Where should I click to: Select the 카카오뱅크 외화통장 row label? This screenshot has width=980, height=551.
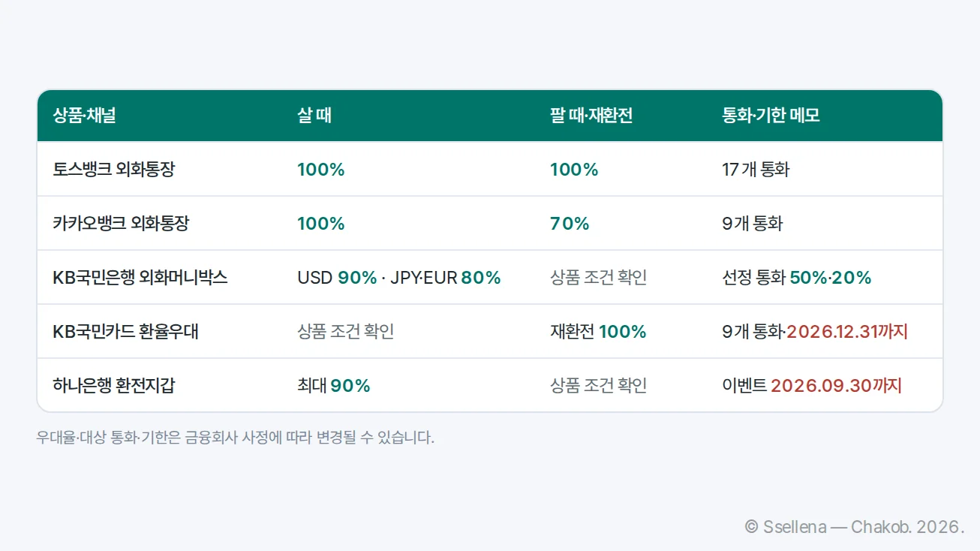coord(121,224)
